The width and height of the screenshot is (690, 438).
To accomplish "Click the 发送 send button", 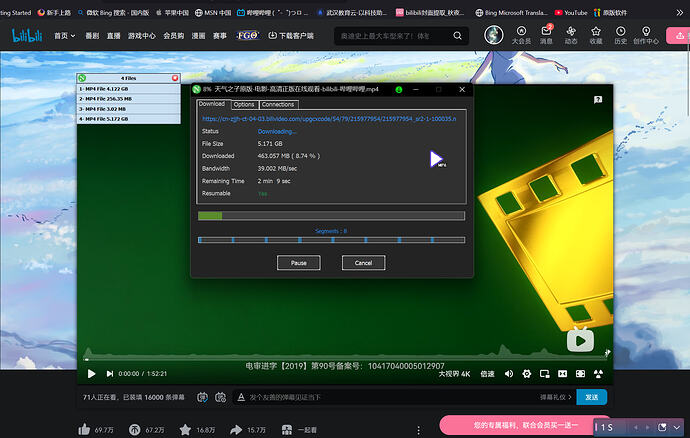I will coord(591,397).
